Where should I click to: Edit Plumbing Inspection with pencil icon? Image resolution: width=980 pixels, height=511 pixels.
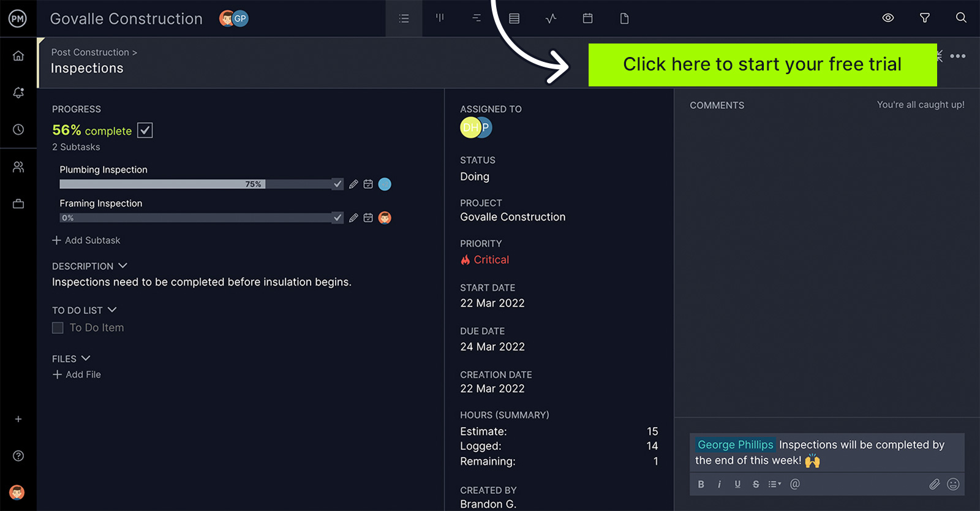353,184
